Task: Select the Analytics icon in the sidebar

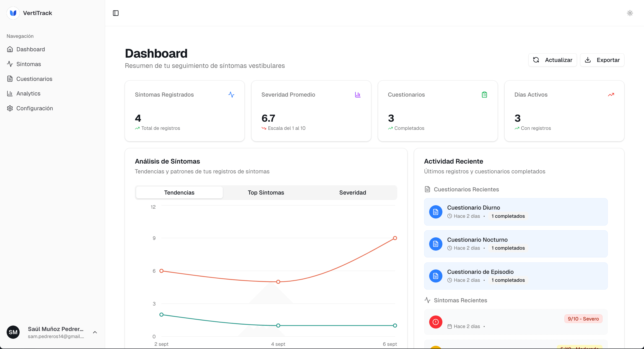Action: (x=10, y=93)
